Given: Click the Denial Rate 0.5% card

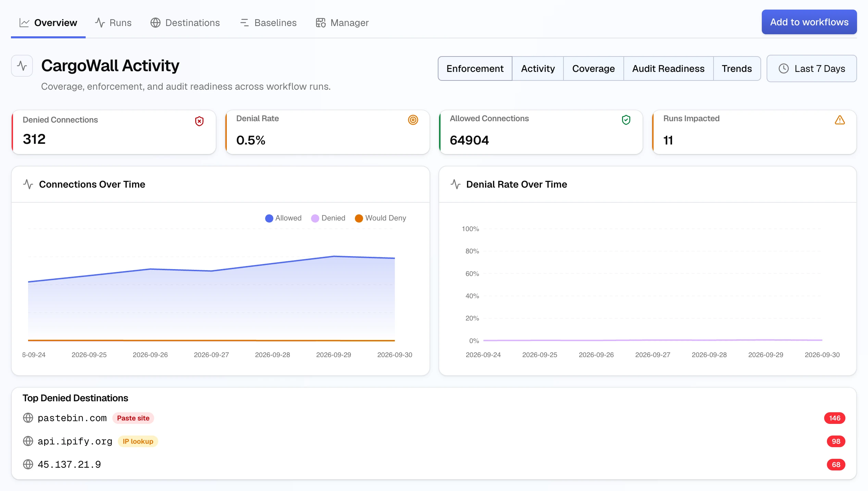Looking at the screenshot, I should click(x=327, y=132).
